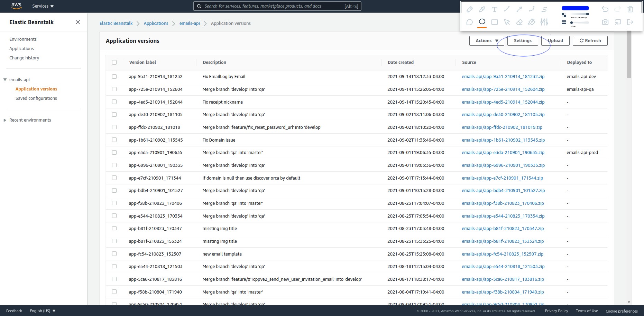The height and width of the screenshot is (316, 644).
Task: Open the AWS logo home
Action: click(16, 6)
